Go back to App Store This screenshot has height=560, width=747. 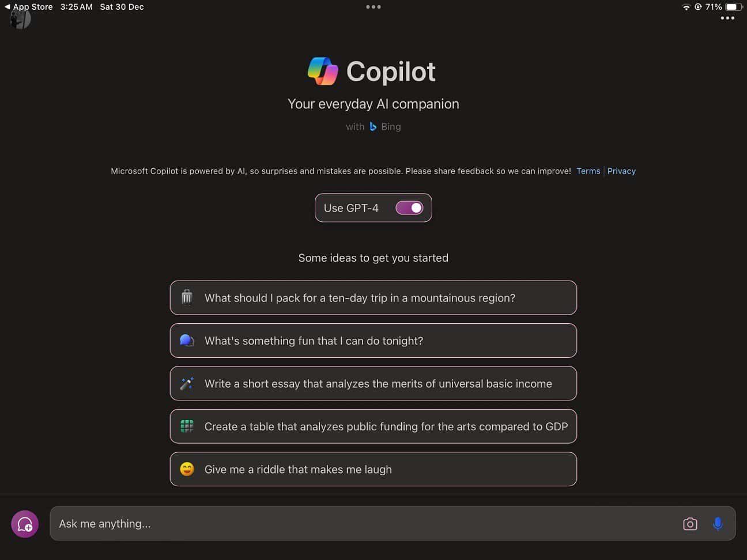pos(29,7)
